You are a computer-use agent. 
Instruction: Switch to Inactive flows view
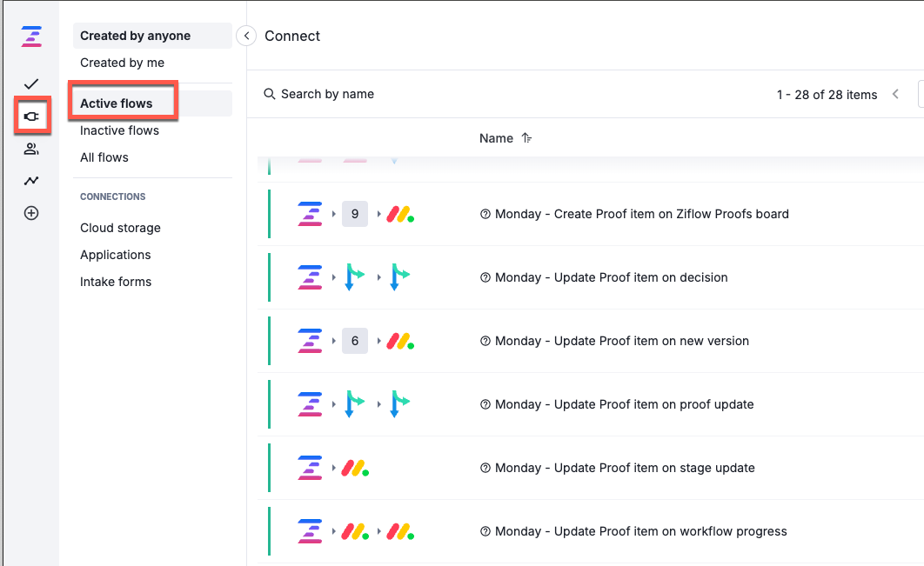coord(119,130)
